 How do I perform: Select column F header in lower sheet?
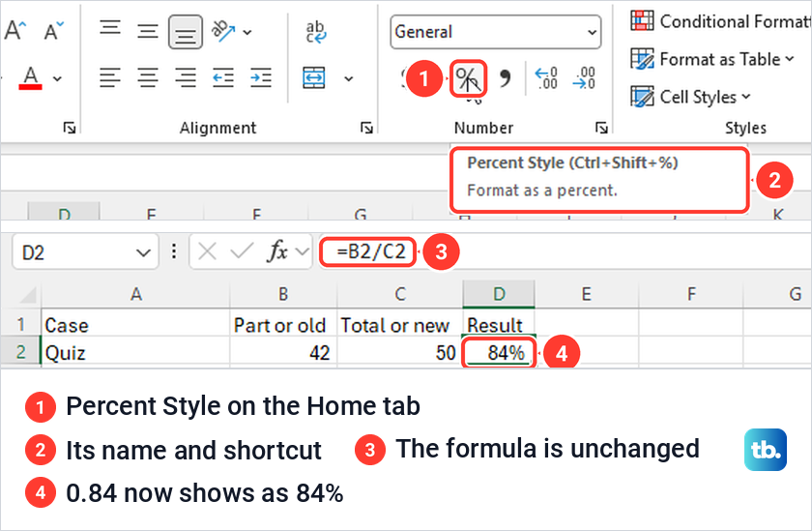(x=691, y=294)
